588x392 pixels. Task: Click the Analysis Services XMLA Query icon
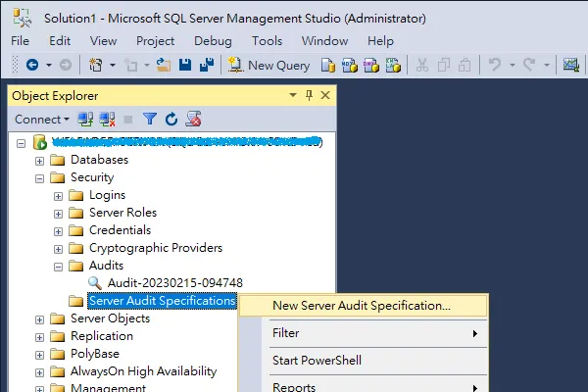click(x=393, y=66)
